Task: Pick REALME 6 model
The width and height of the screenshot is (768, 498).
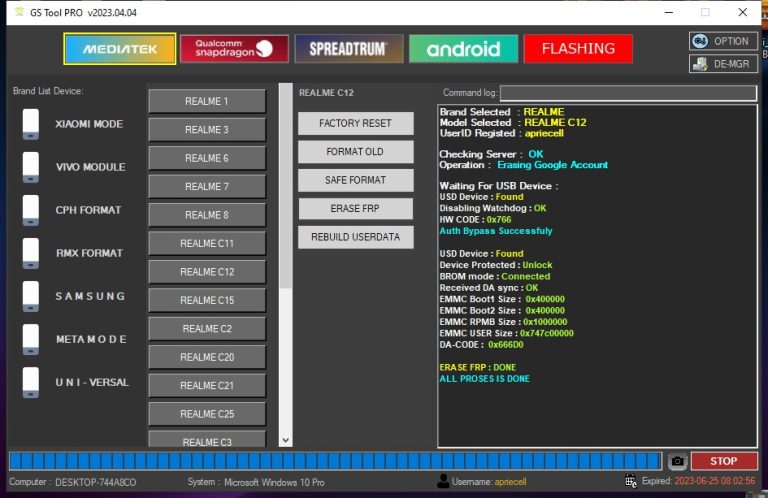Action: [207, 158]
